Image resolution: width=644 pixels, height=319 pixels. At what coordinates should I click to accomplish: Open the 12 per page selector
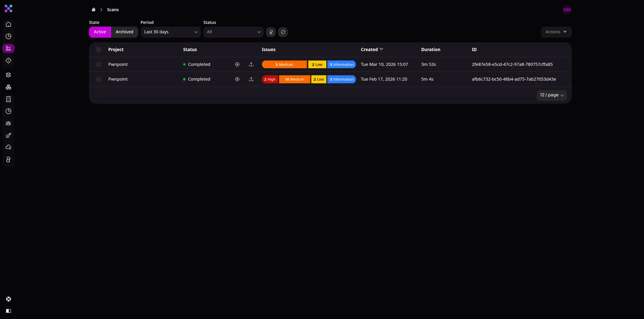[x=551, y=95]
